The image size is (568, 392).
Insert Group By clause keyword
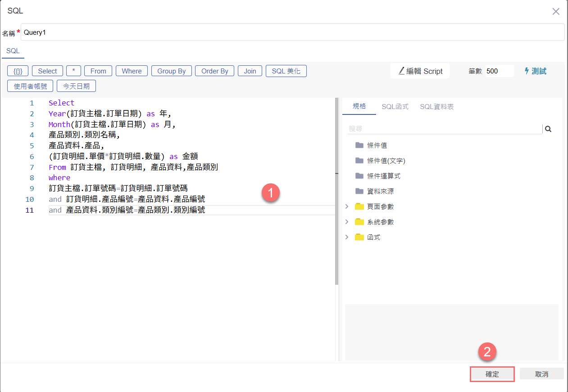coord(171,71)
